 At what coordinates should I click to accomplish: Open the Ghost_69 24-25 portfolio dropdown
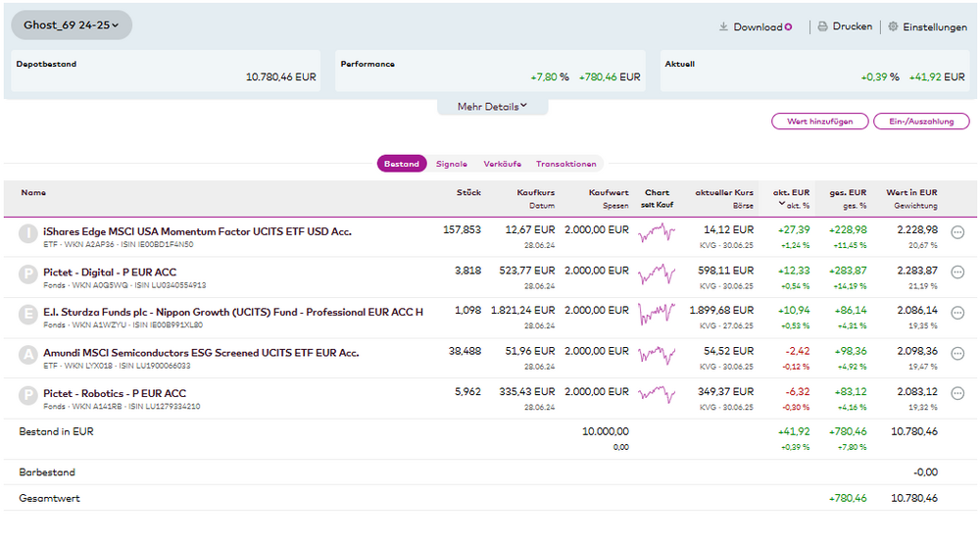[x=72, y=25]
